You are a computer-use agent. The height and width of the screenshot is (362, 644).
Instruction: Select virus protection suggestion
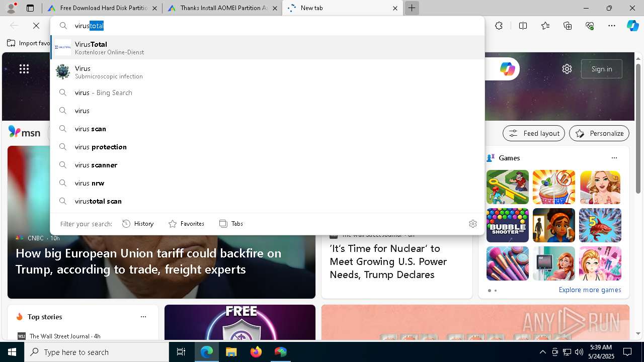coord(268,147)
